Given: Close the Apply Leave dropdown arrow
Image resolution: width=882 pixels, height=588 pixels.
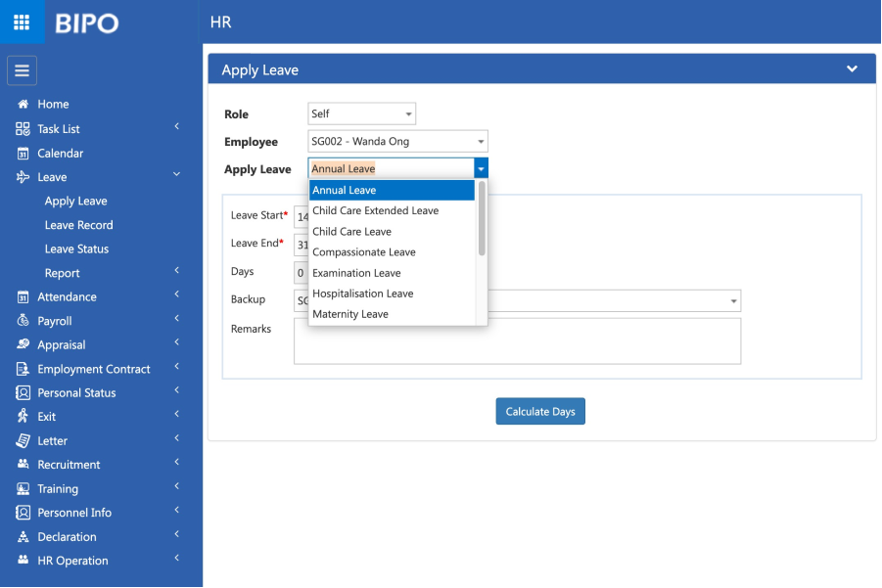Looking at the screenshot, I should 481,168.
